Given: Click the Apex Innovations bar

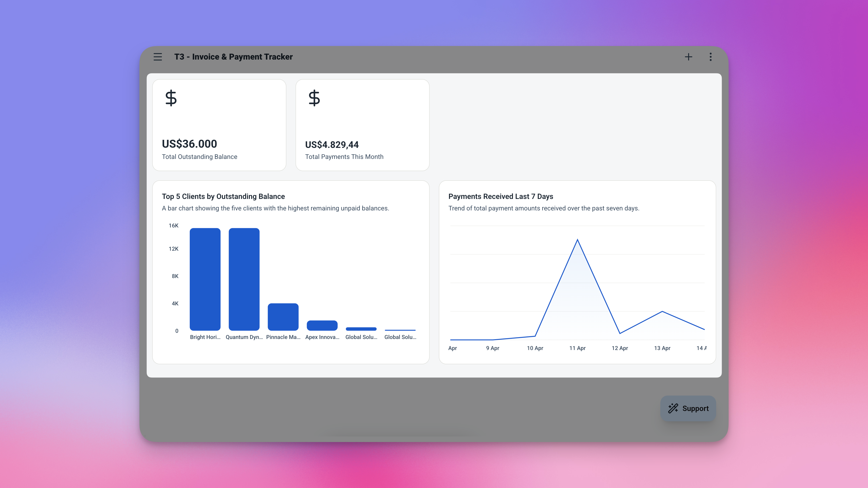Looking at the screenshot, I should (x=322, y=325).
